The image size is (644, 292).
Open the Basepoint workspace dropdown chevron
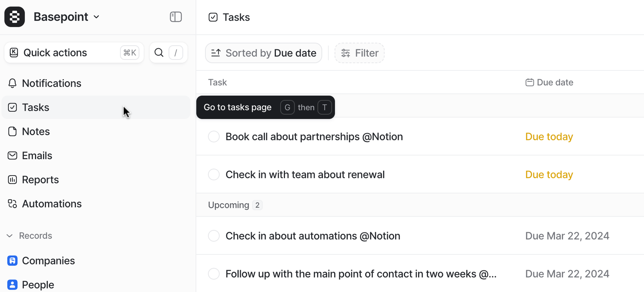coord(96,17)
